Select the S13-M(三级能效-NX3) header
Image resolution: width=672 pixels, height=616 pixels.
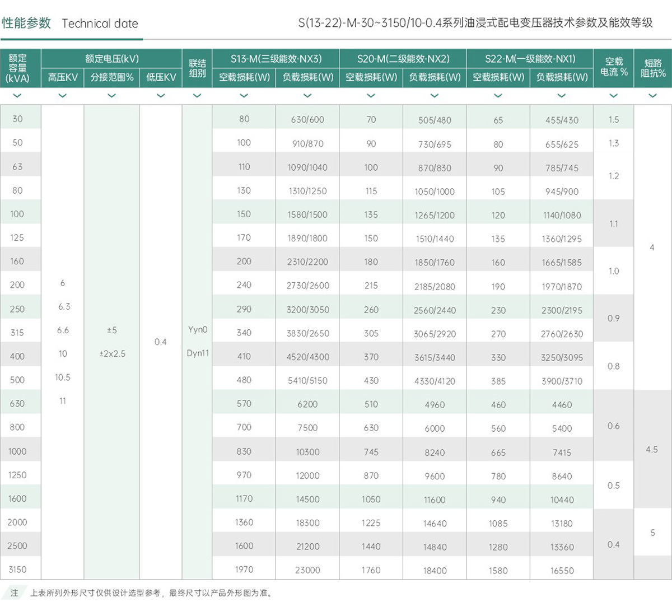276,59
